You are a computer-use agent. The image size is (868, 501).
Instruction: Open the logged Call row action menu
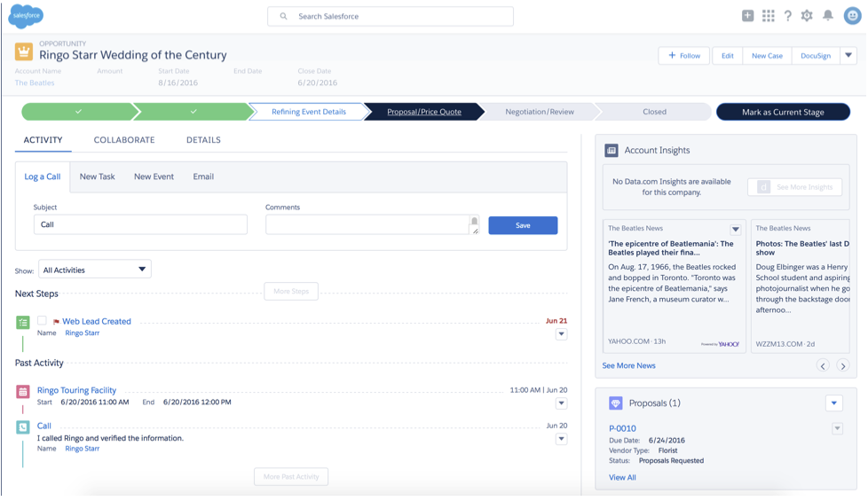point(561,439)
